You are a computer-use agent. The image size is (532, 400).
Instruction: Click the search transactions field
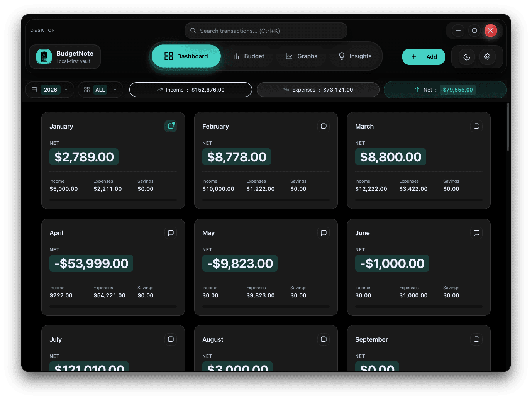pos(266,31)
